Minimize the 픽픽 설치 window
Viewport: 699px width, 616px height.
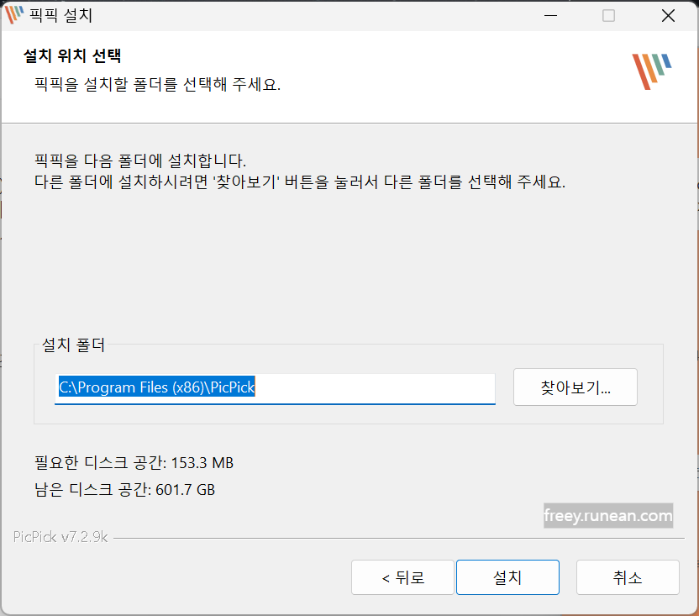coord(550,15)
